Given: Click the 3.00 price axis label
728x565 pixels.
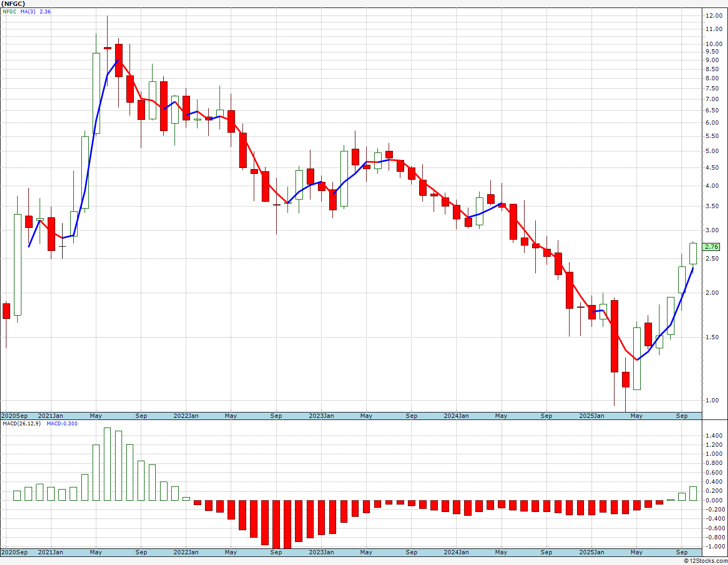Looking at the screenshot, I should 712,230.
